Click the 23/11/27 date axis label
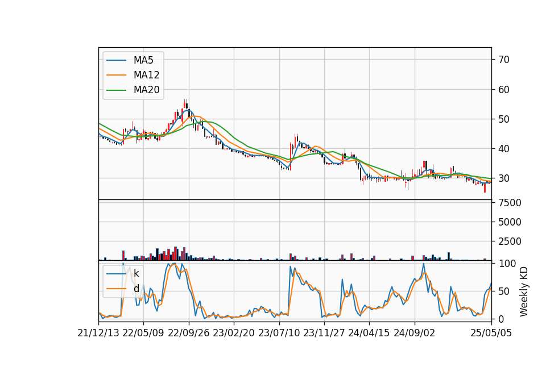The image size is (546, 392). pos(324,333)
